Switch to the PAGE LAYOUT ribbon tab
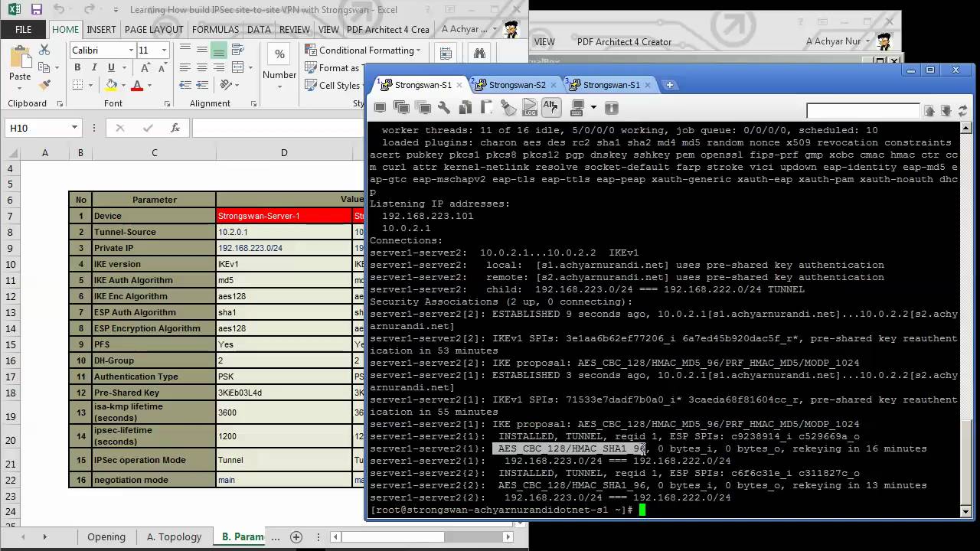Screen dimensions: 980x551 tap(154, 30)
